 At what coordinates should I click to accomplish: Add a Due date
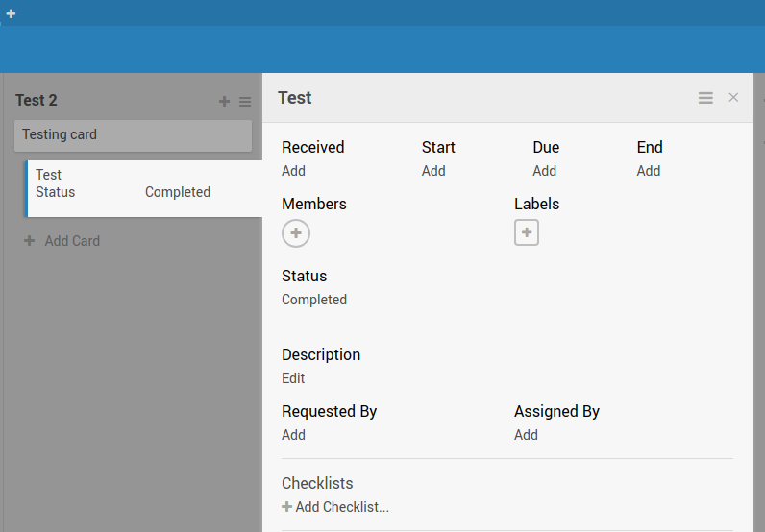544,171
